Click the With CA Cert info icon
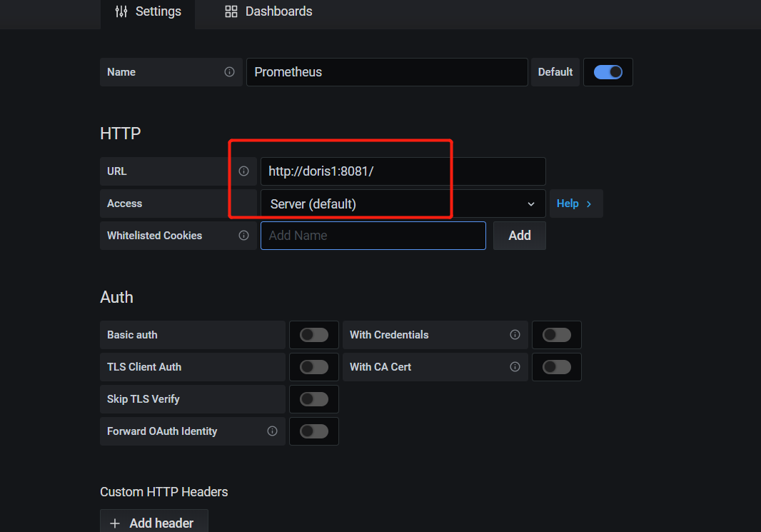The width and height of the screenshot is (761, 532). [515, 367]
